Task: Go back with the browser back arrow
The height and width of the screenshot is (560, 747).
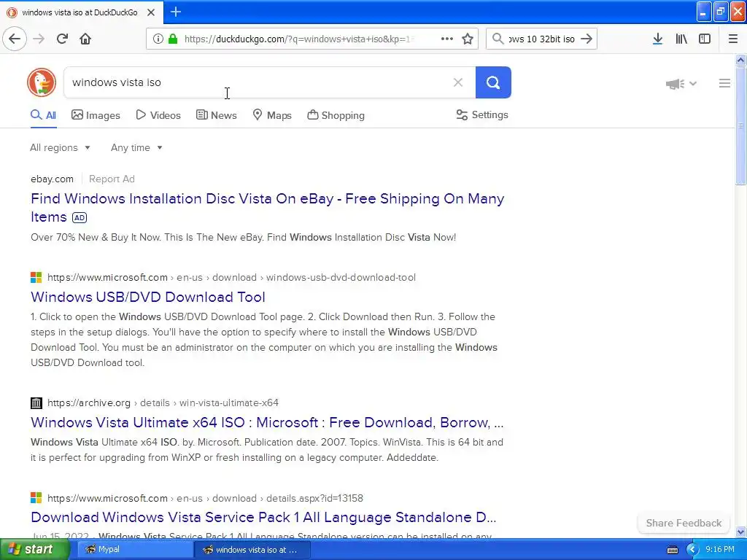Action: click(15, 39)
